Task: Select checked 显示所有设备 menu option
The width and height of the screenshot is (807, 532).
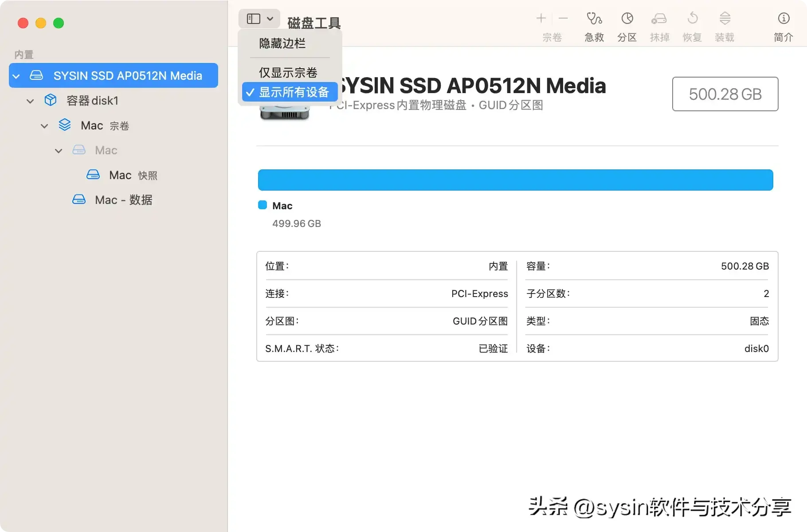Action: pos(290,92)
